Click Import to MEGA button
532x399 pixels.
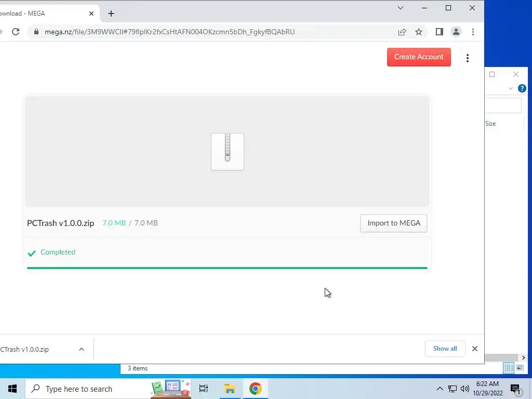tap(394, 223)
